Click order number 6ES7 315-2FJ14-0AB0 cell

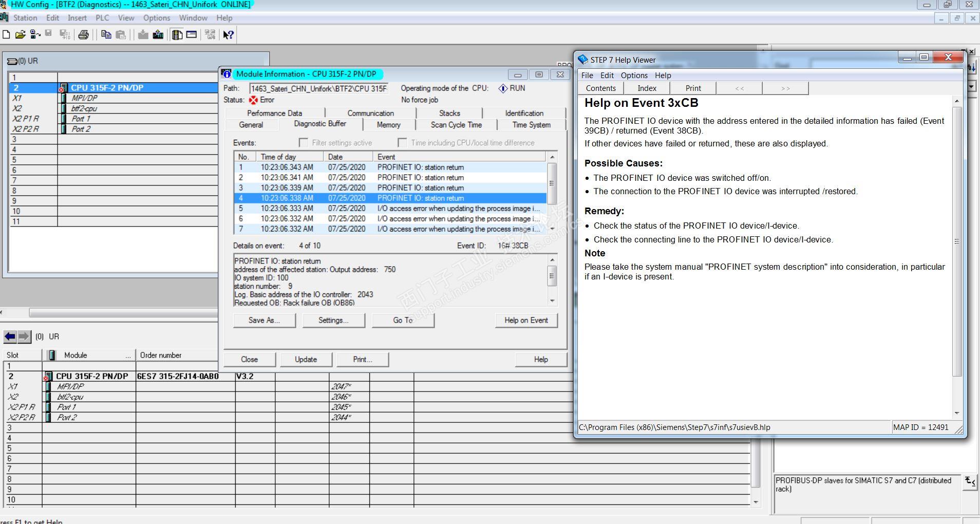coord(185,376)
